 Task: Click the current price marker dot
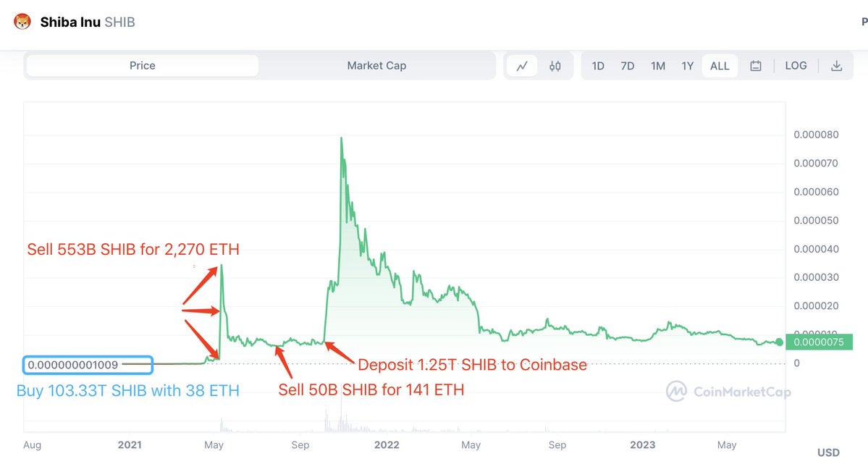coord(779,342)
